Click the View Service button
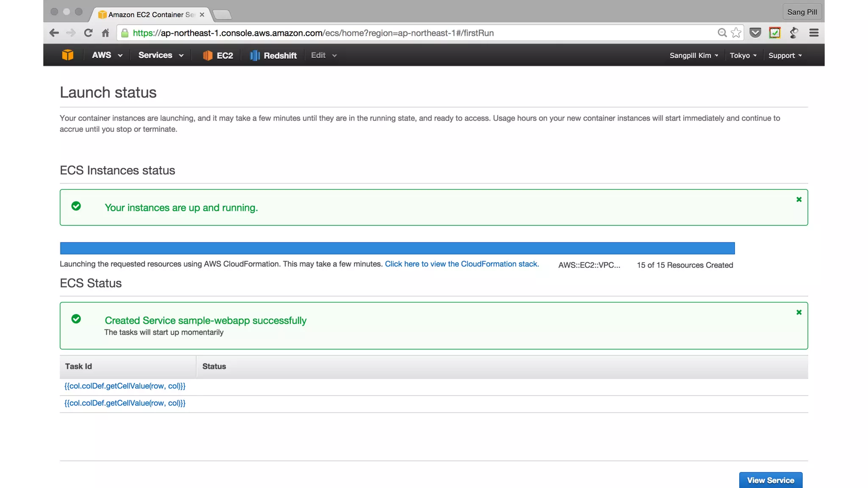 click(770, 480)
